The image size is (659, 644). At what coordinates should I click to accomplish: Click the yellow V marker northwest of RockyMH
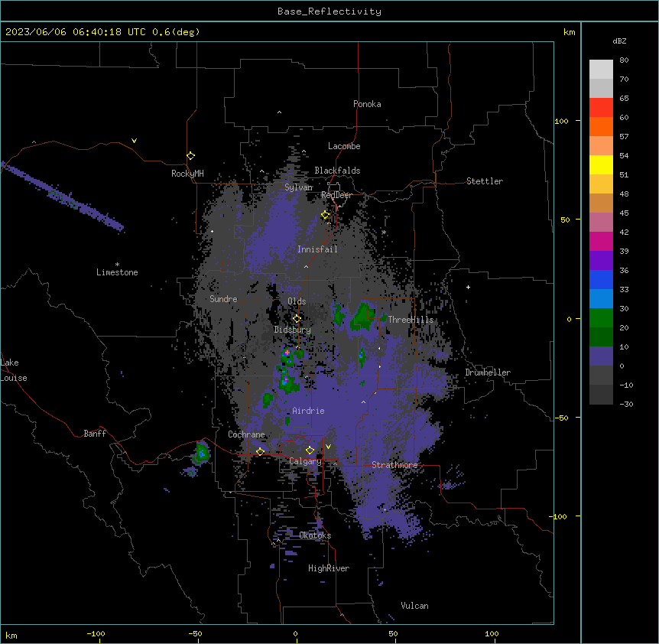pyautogui.click(x=134, y=141)
